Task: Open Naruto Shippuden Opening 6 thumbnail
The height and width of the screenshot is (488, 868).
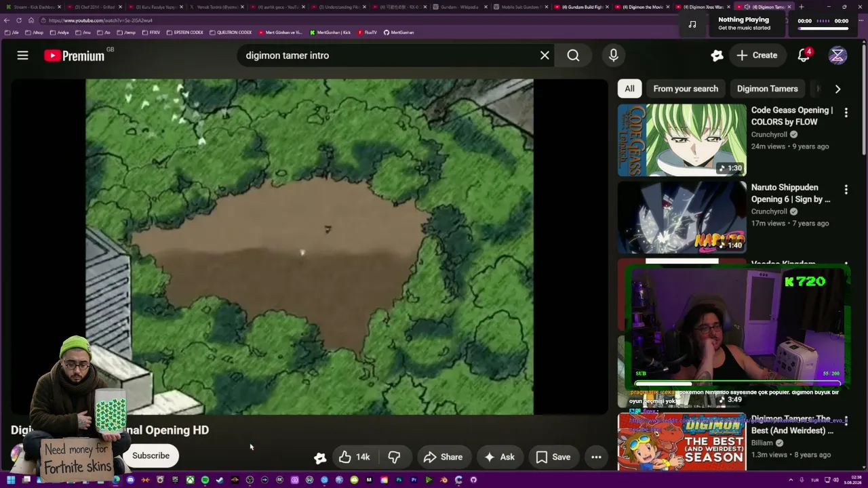Action: [x=682, y=217]
